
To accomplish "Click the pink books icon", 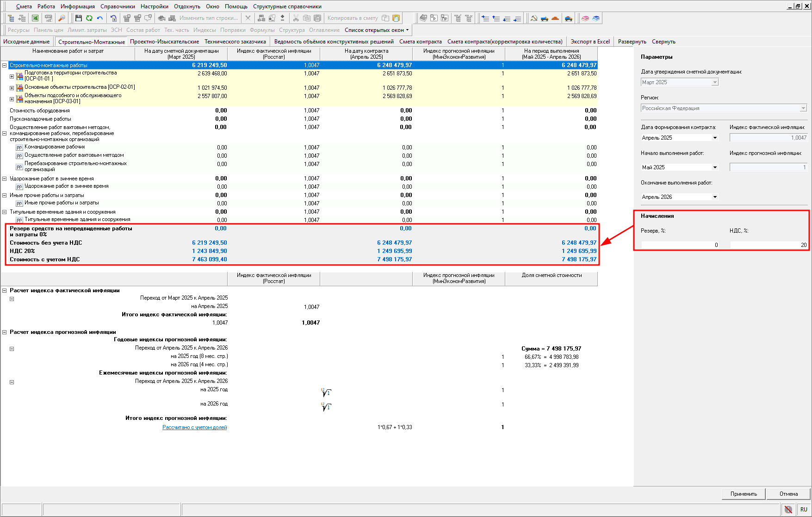I will tap(585, 18).
